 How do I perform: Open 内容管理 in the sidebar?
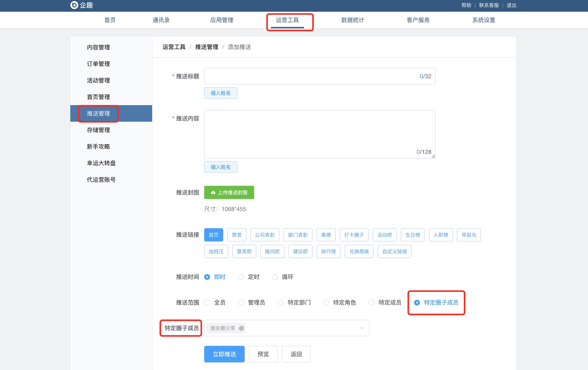click(111, 47)
